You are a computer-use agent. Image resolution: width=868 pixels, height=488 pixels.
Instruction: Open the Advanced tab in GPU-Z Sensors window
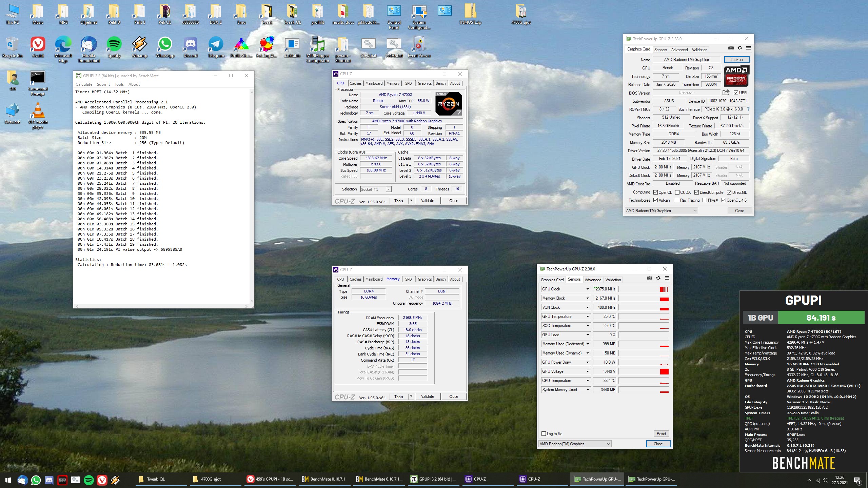point(593,280)
